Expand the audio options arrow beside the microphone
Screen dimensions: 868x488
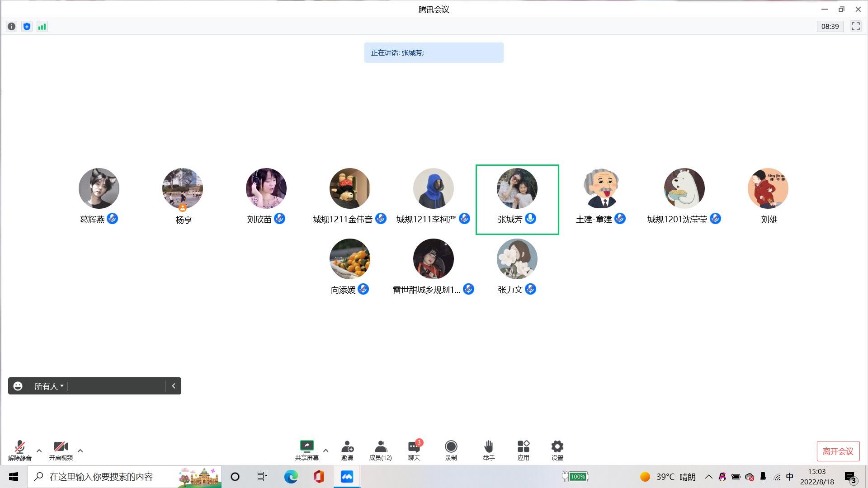pos(39,450)
